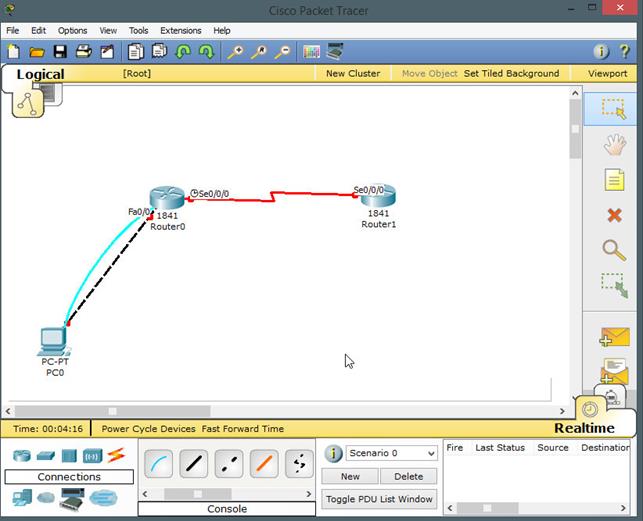The height and width of the screenshot is (521, 643).
Task: Reset zoom with the R magnifier
Action: pos(259,52)
